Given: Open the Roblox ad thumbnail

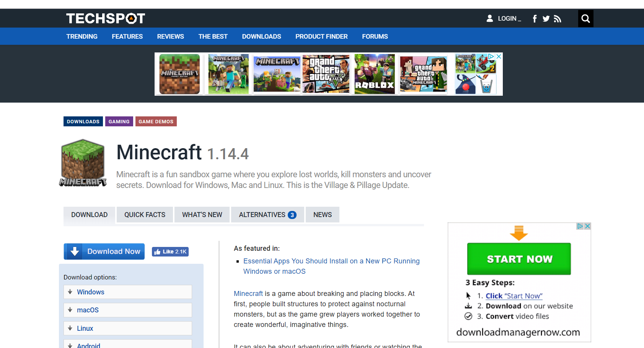Looking at the screenshot, I should [x=375, y=74].
